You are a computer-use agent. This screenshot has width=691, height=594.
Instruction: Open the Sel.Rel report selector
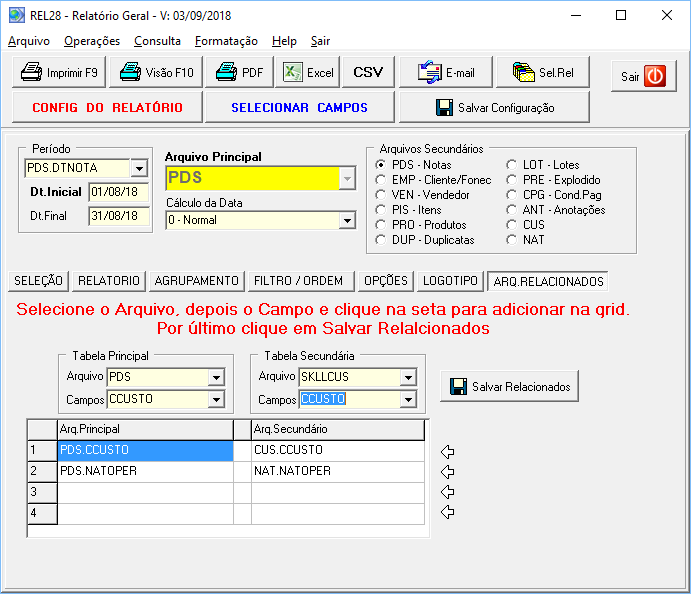543,72
